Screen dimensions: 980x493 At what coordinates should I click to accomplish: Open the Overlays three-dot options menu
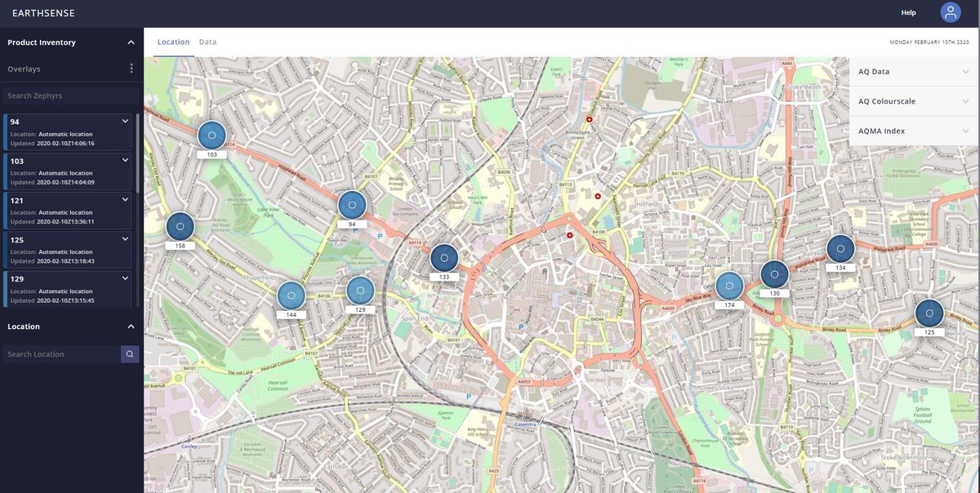131,69
